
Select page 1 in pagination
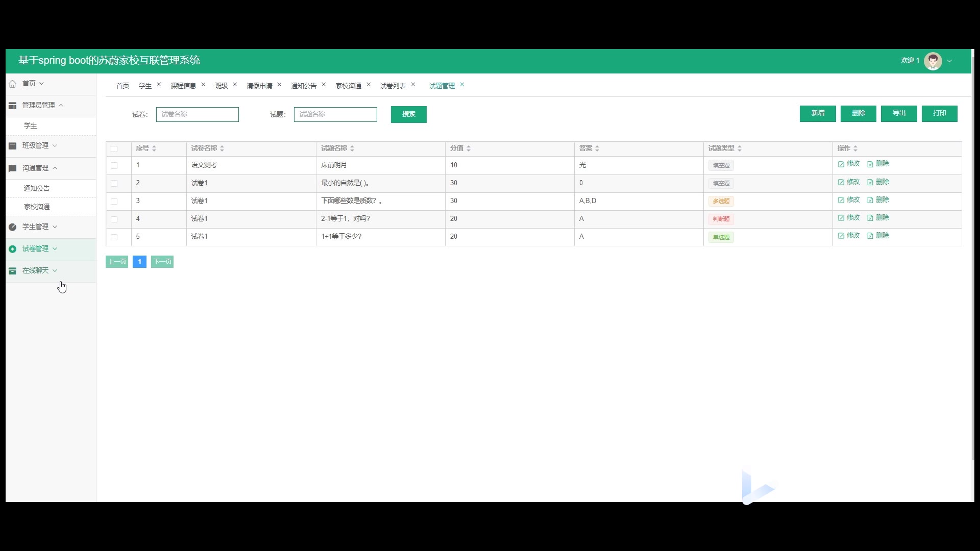pos(139,262)
